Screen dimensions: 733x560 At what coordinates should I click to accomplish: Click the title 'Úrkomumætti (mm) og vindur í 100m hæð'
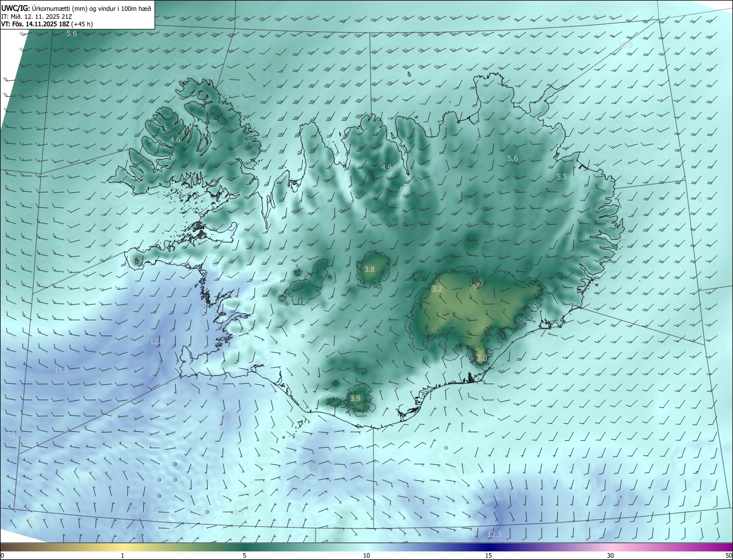coord(91,7)
